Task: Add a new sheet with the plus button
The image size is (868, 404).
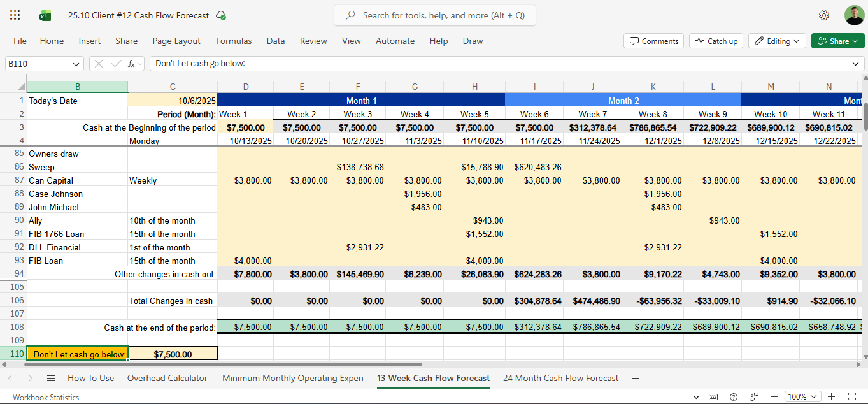Action: click(636, 378)
